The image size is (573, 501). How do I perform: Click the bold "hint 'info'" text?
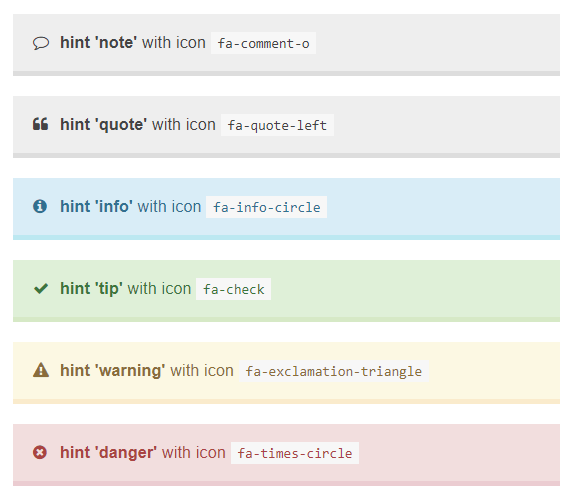click(96, 206)
